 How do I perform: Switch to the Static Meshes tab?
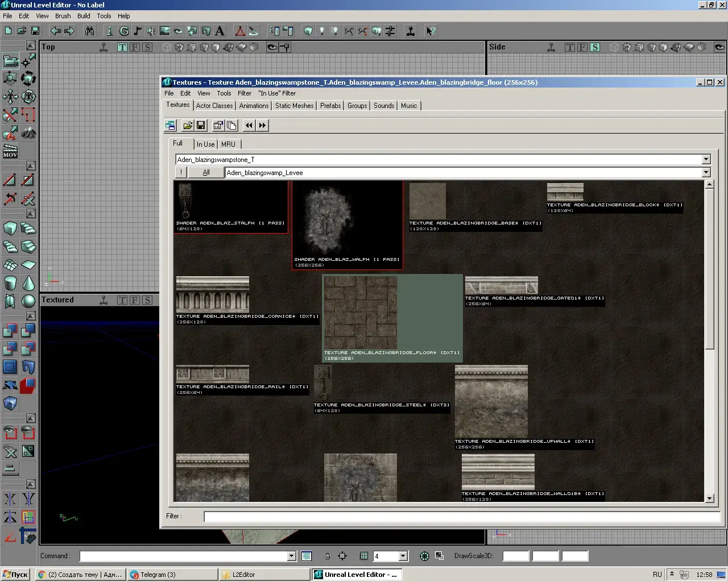point(294,106)
